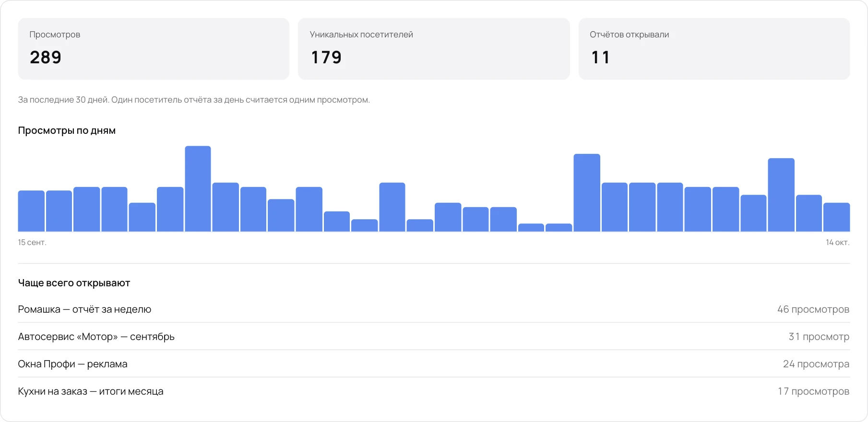Select the 17 просмотров value
This screenshot has height=422, width=868.
(814, 391)
